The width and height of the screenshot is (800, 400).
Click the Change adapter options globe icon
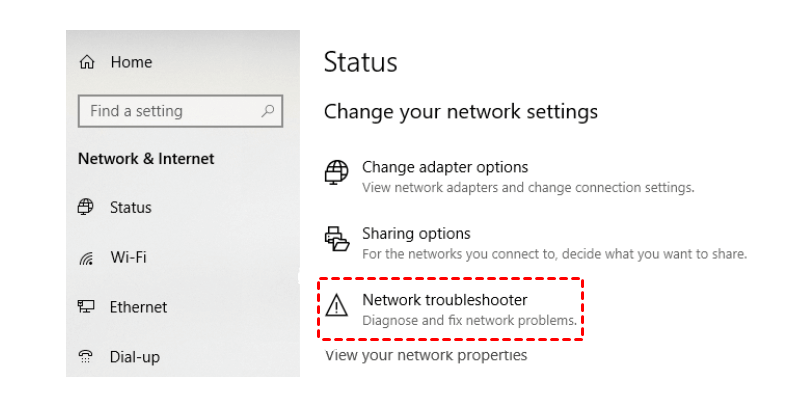click(x=337, y=172)
